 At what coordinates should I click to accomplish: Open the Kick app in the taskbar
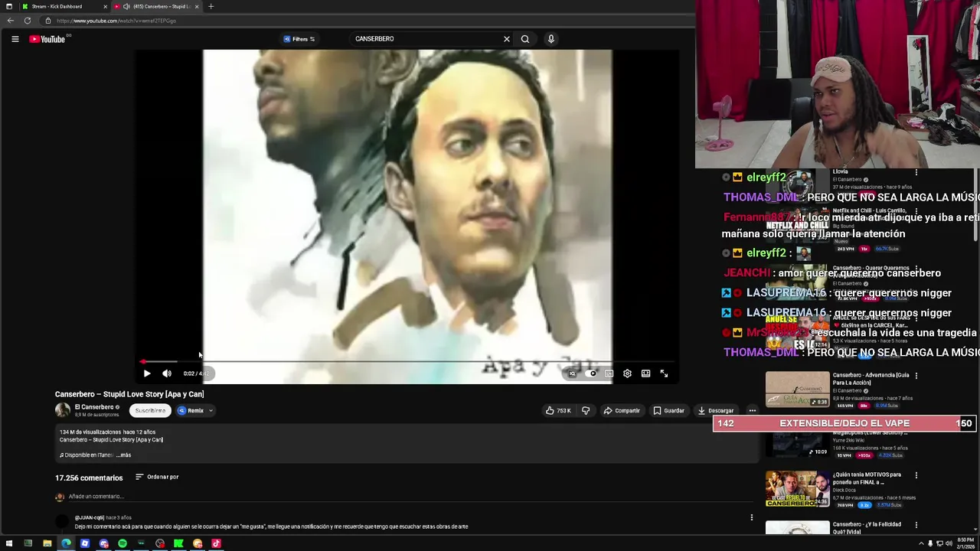pos(178,543)
